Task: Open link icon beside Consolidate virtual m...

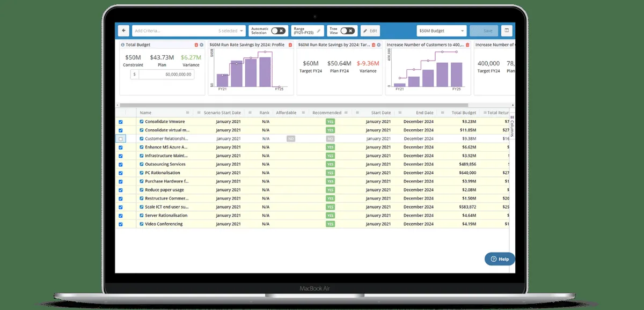Action: pyautogui.click(x=142, y=130)
